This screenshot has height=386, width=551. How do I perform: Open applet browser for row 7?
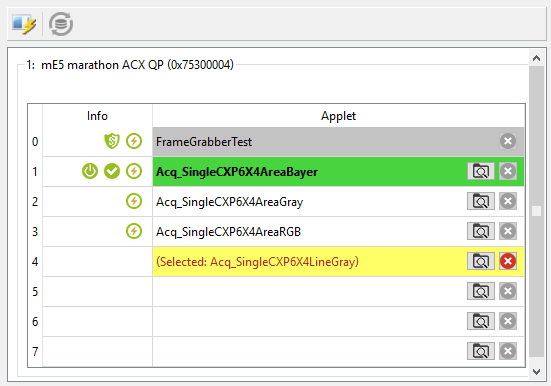click(481, 351)
